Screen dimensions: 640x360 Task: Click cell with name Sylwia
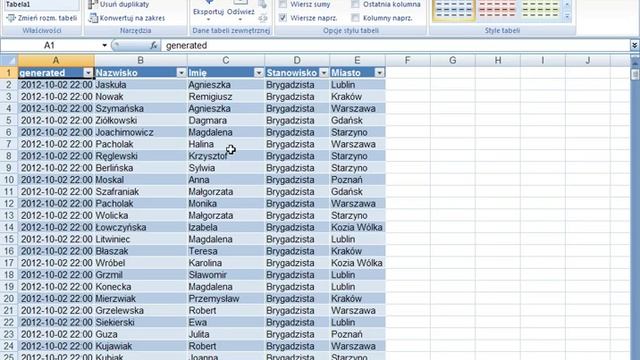coord(226,168)
